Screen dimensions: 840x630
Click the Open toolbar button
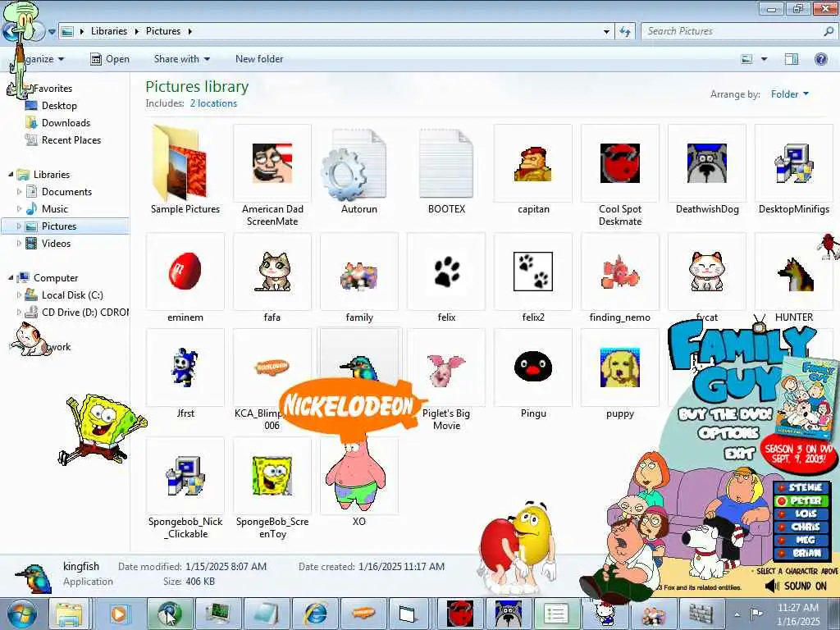[x=110, y=59]
